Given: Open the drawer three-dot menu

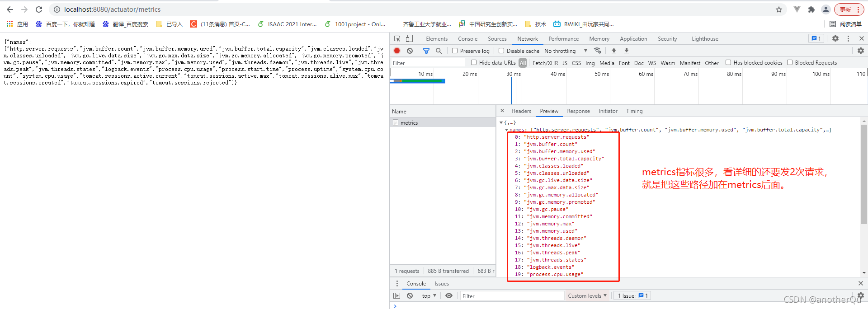Looking at the screenshot, I should [397, 284].
